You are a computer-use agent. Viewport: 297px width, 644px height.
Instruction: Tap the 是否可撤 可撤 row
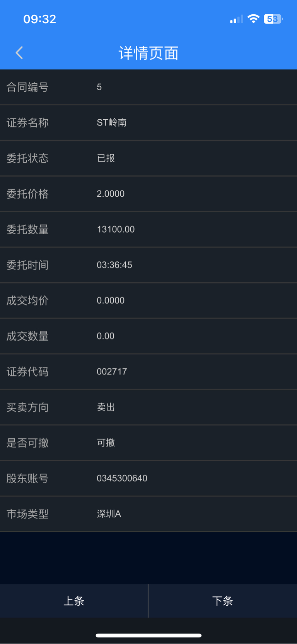coord(148,443)
